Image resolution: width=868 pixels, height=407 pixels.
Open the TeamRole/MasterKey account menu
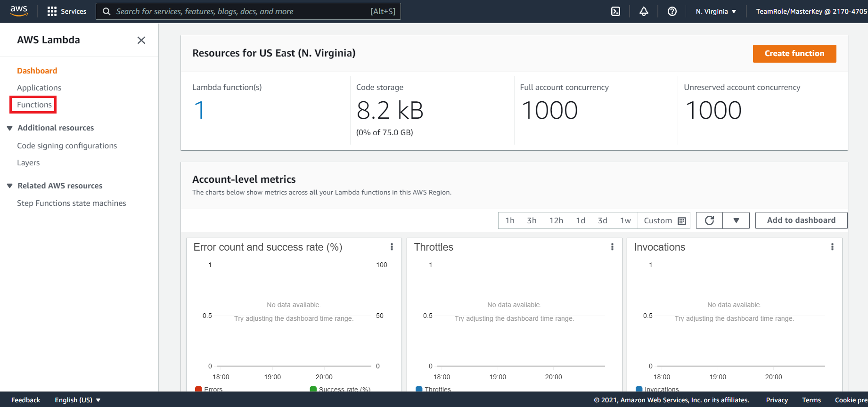coord(811,11)
